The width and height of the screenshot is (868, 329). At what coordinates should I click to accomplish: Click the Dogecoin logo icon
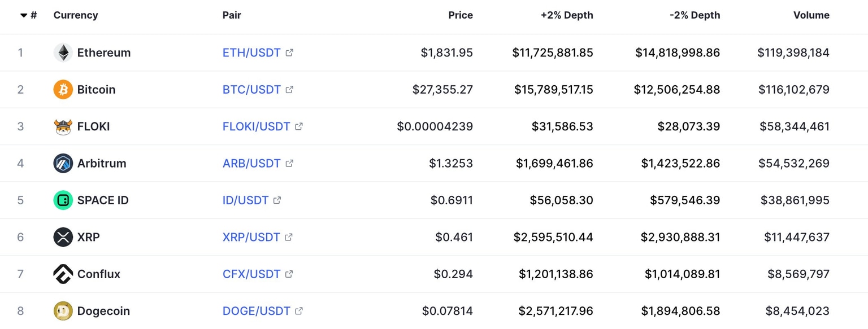[x=63, y=311]
